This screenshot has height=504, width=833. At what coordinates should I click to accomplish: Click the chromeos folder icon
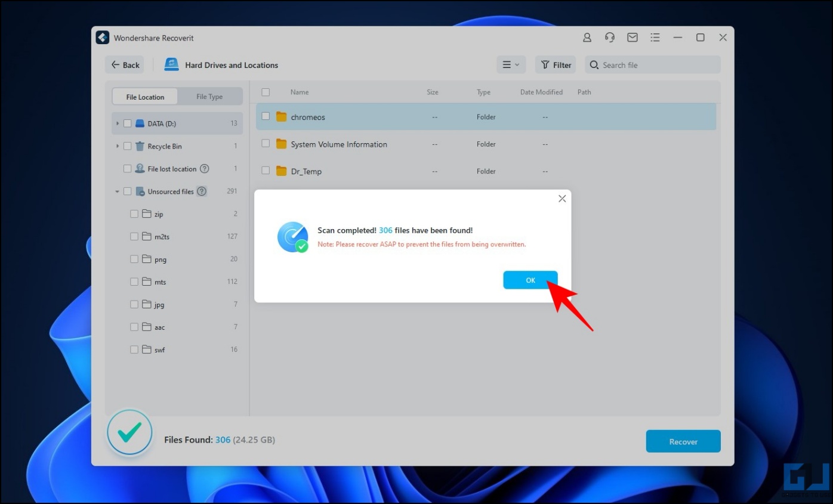click(282, 117)
